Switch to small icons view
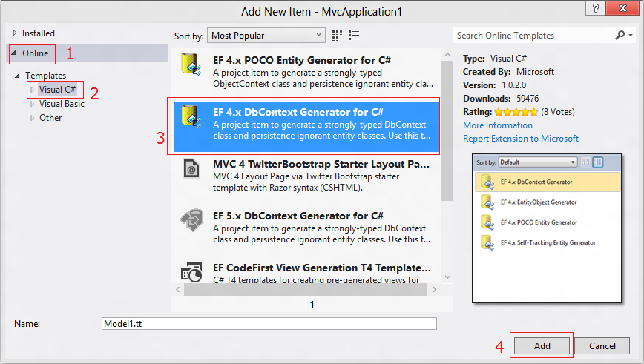 (338, 35)
